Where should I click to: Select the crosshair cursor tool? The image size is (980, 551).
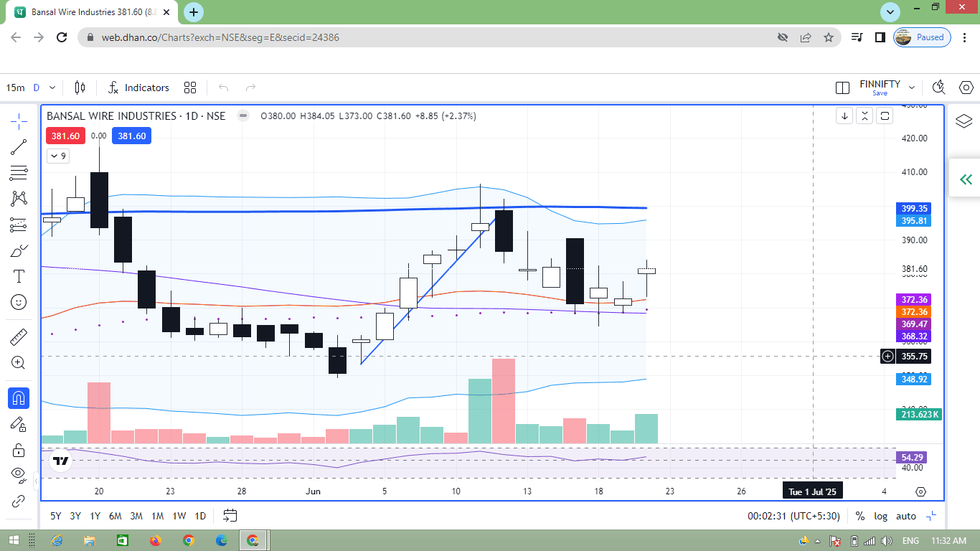(x=19, y=121)
